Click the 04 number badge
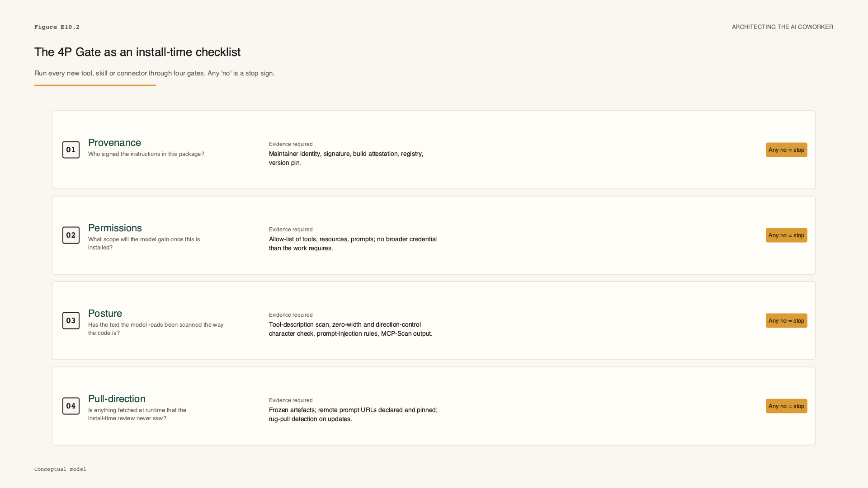The image size is (868, 488). coord(71,406)
